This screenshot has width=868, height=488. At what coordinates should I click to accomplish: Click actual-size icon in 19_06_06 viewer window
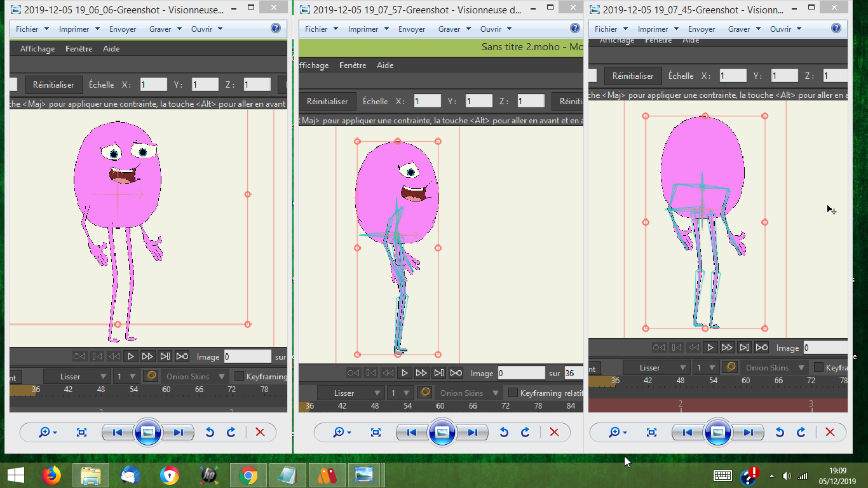[x=81, y=433]
